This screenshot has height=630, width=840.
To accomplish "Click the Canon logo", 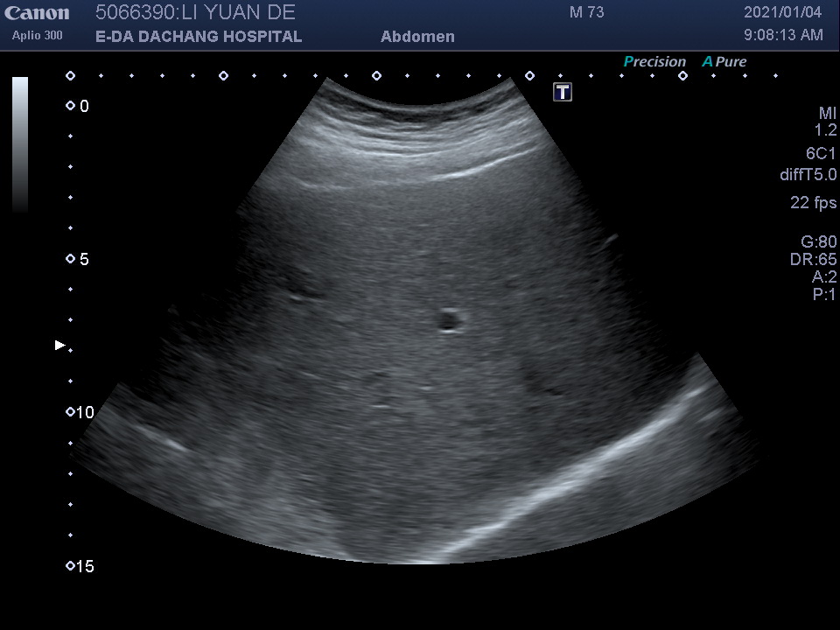I will 37,13.
